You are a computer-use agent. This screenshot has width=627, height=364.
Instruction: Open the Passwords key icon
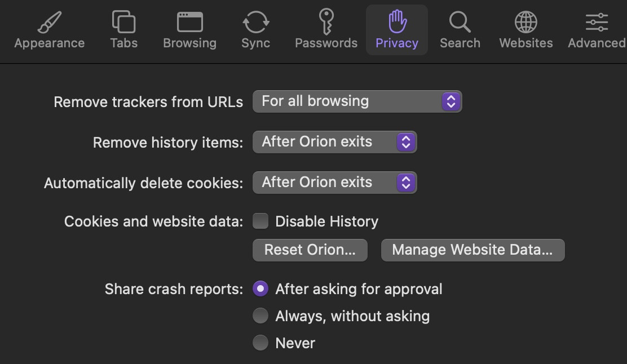326,23
